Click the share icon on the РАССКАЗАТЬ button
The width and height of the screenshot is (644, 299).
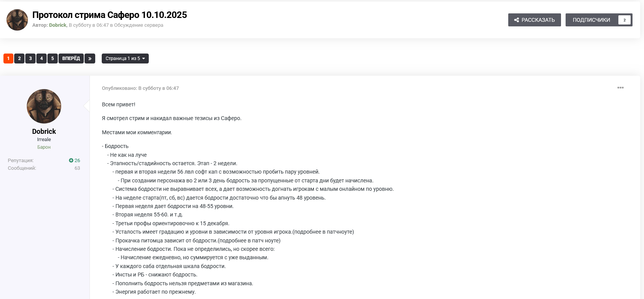[x=516, y=20]
